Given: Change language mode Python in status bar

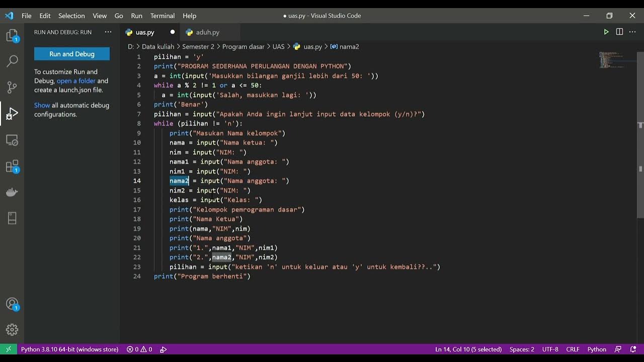Looking at the screenshot, I should click(597, 349).
